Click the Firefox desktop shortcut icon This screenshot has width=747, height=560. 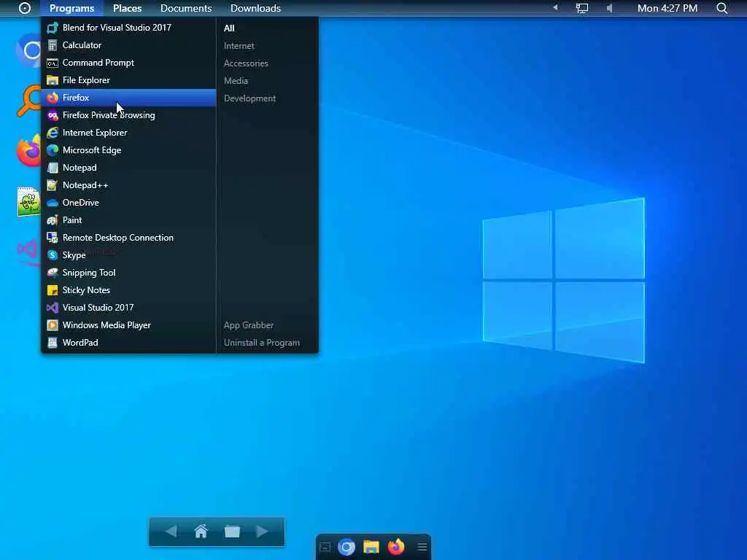click(x=28, y=151)
